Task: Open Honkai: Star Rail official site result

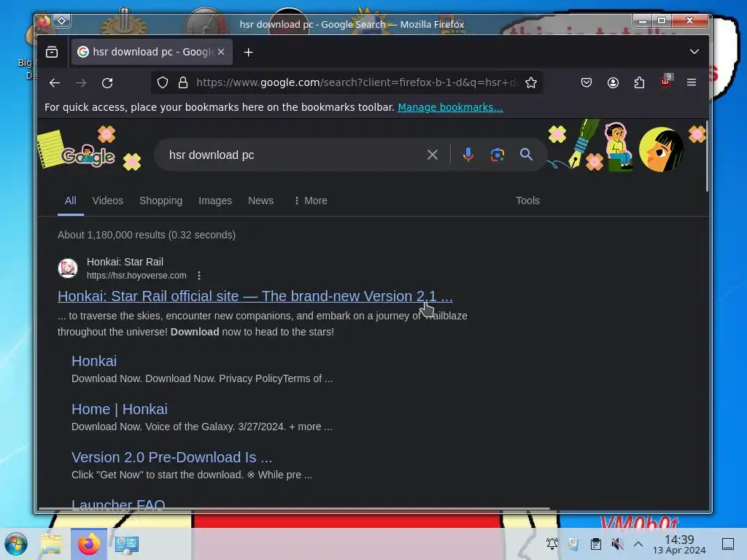Action: coord(255,296)
